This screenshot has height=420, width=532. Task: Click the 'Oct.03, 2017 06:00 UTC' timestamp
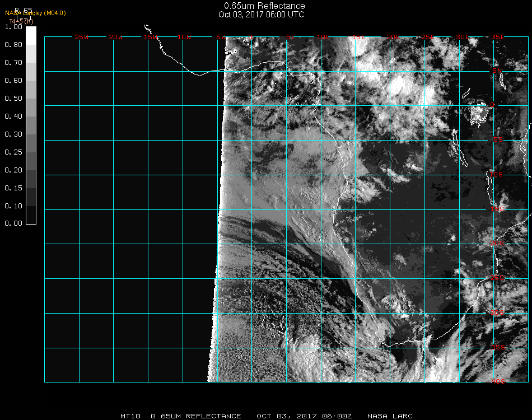(x=261, y=15)
